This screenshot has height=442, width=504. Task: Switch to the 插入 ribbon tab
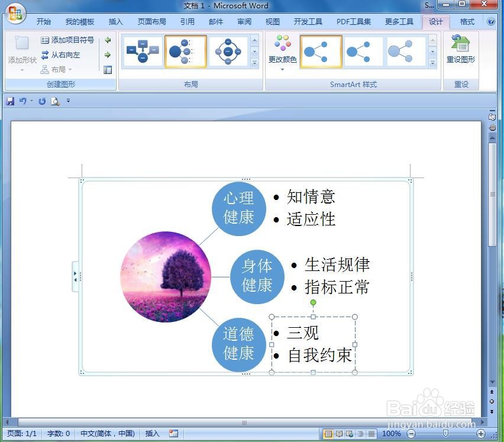[x=116, y=21]
